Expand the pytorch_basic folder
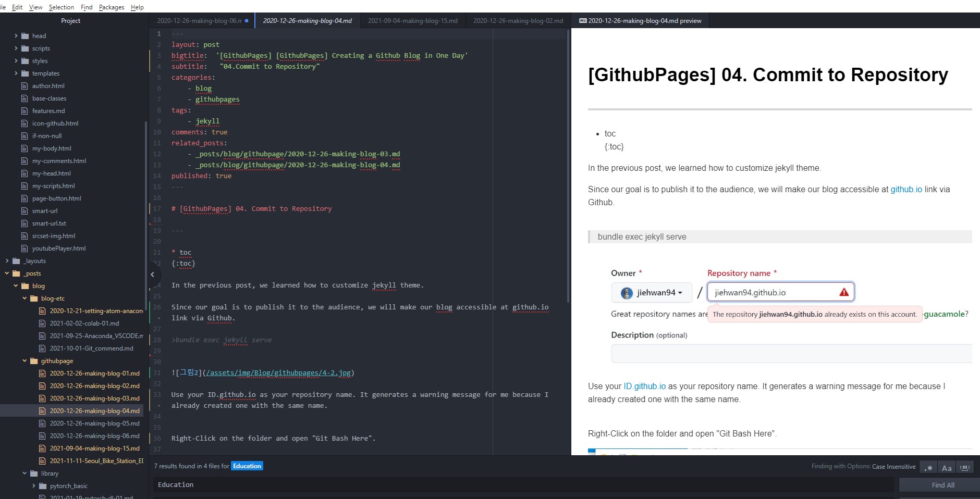This screenshot has height=499, width=980. click(34, 486)
